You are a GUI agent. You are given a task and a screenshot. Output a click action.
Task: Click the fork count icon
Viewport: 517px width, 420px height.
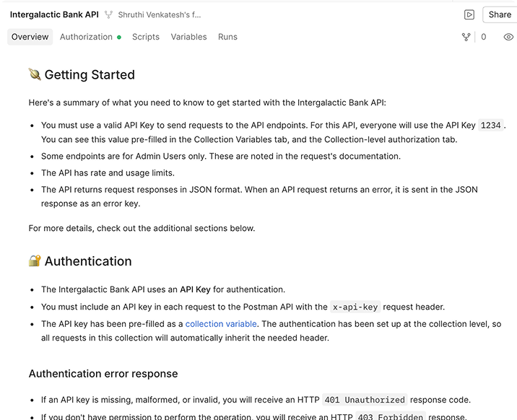pyautogui.click(x=466, y=37)
